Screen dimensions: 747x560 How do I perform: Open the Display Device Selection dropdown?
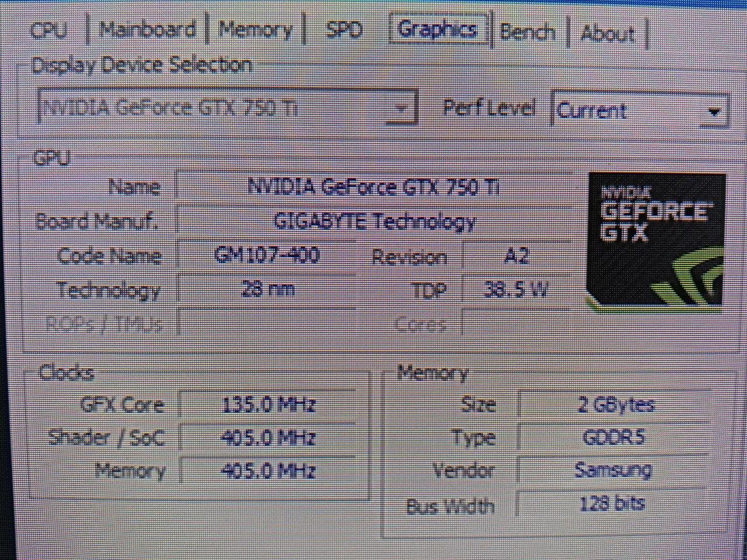[x=227, y=107]
